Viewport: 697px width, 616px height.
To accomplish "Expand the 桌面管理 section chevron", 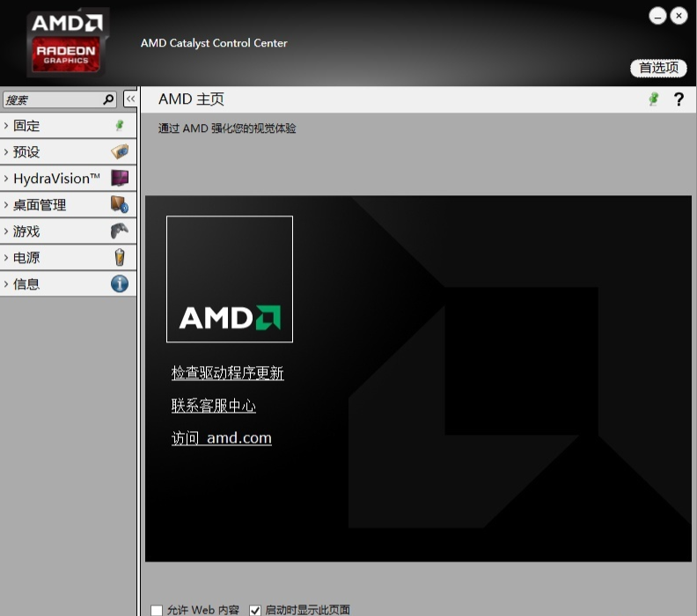I will coord(6,205).
